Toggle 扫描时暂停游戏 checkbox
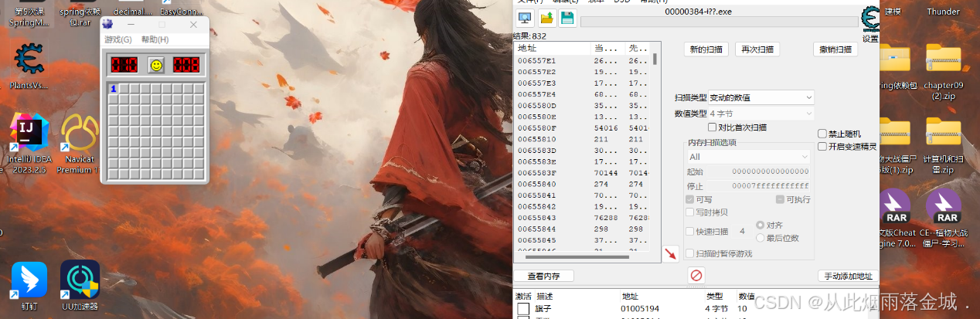 click(x=690, y=253)
